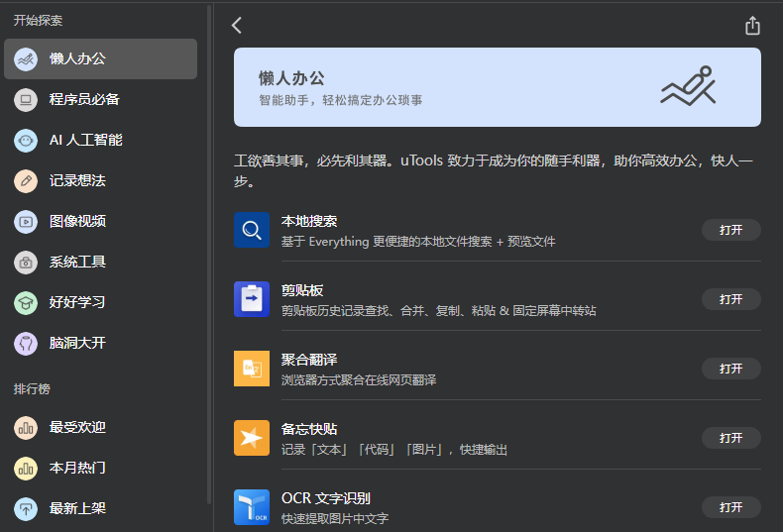Click the 程序员必备 laptop icon
The image size is (783, 532).
pyautogui.click(x=26, y=100)
